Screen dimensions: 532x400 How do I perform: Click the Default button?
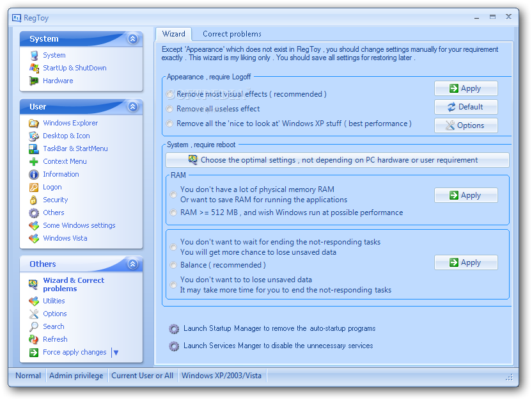pos(466,107)
